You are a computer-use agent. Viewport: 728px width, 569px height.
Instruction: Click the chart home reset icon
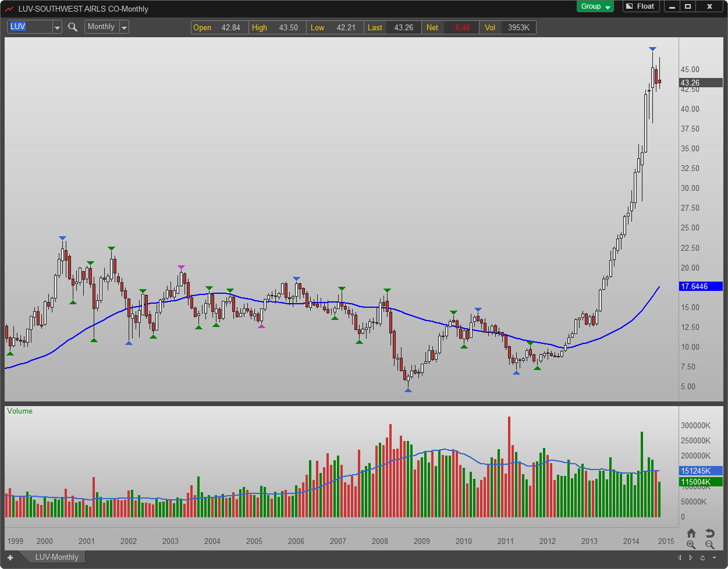pyautogui.click(x=691, y=534)
